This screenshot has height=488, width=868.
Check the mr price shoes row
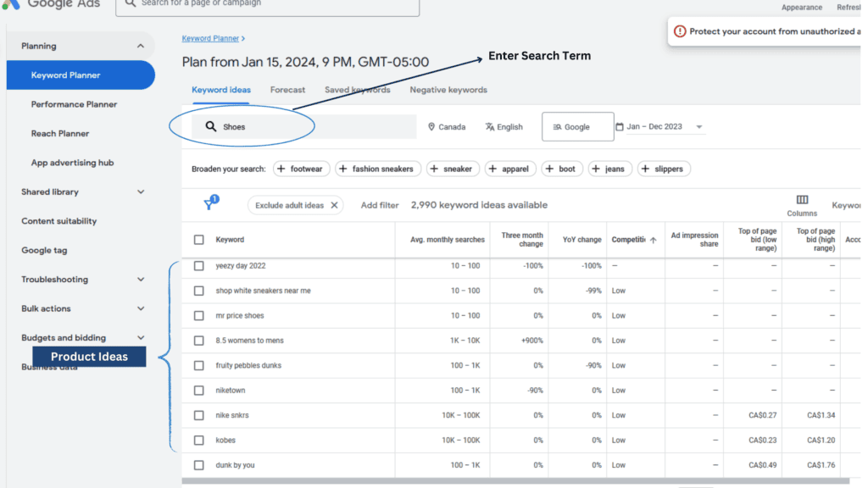coord(198,315)
